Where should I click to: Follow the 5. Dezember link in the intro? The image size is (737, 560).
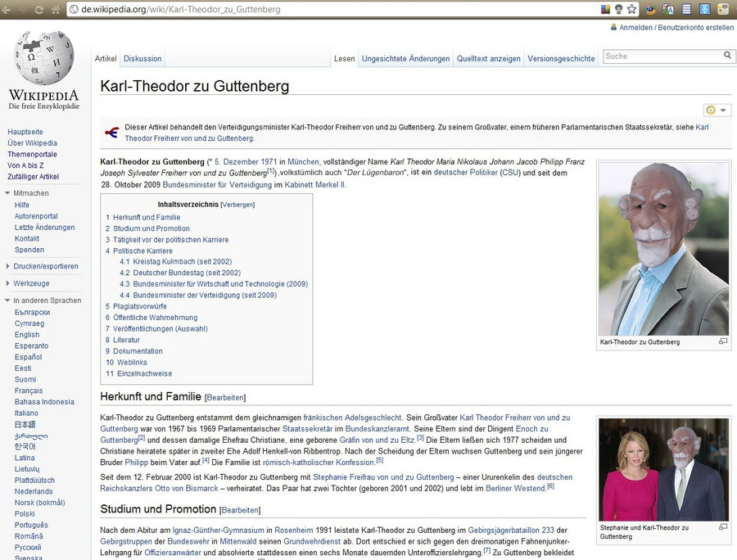(237, 161)
